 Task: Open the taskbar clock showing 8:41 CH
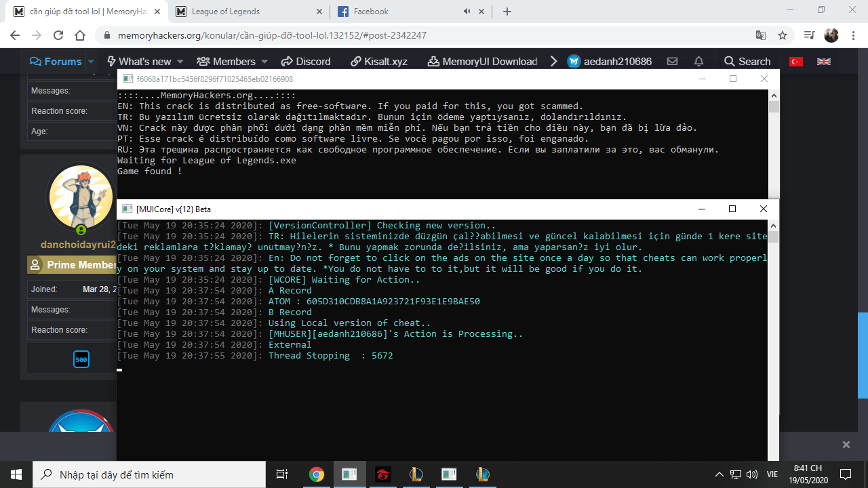pos(807,474)
